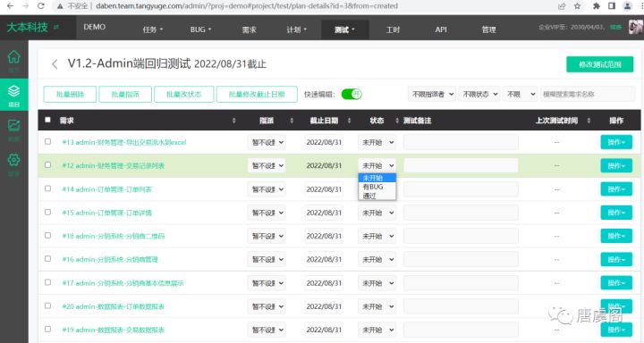Screen dimensions: 644x343
Task: Sort by the 需求 column arrows
Action: click(233, 121)
